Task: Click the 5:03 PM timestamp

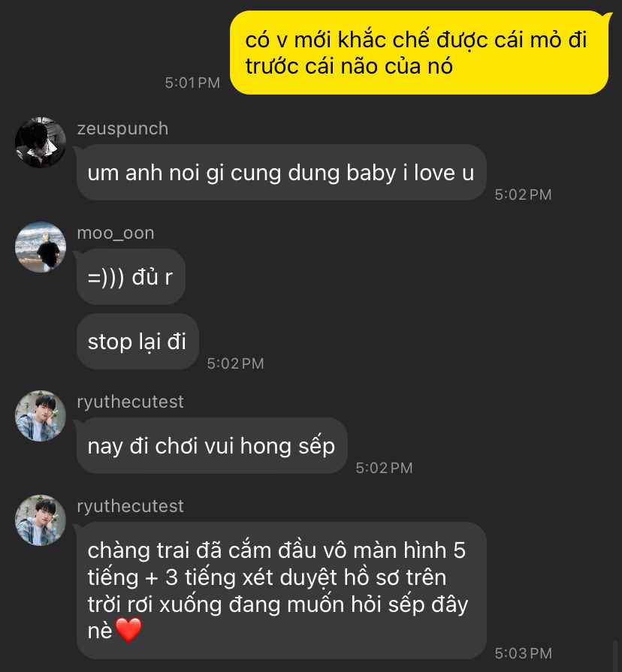Action: (524, 653)
